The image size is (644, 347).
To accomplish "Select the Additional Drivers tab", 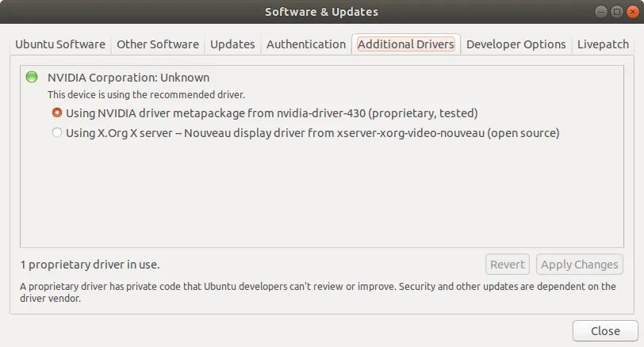I will click(406, 44).
